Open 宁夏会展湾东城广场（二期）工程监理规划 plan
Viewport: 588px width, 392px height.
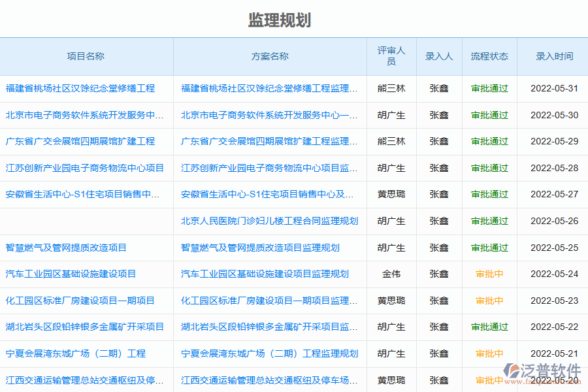click(x=269, y=353)
